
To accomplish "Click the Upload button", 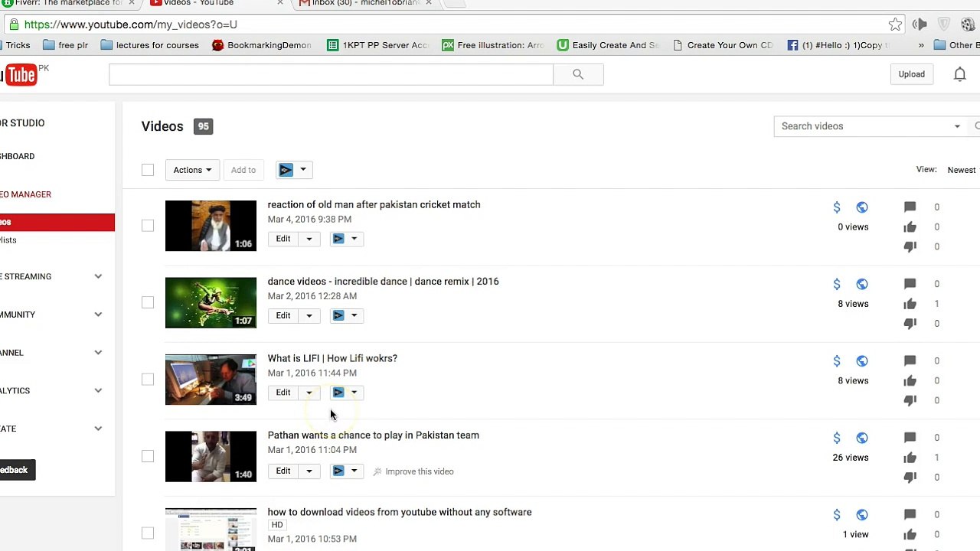I will (911, 74).
